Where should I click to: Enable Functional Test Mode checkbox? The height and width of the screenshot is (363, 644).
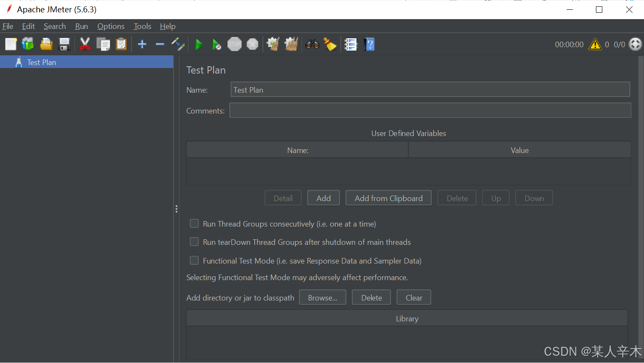click(194, 261)
